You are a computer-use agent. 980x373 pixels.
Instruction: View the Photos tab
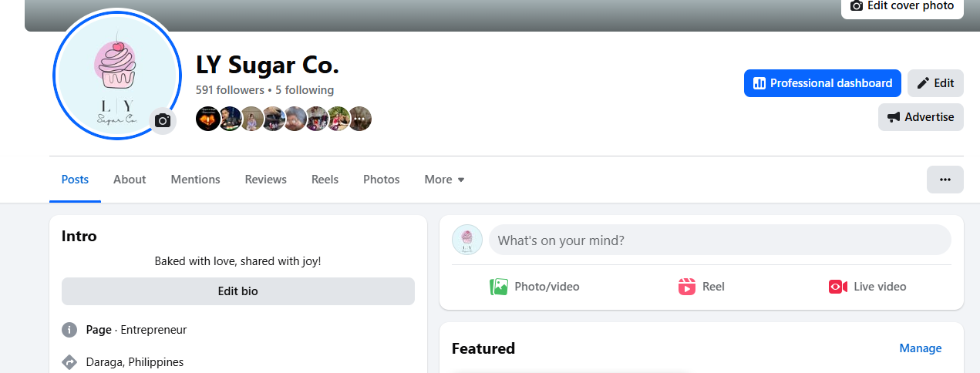[381, 180]
